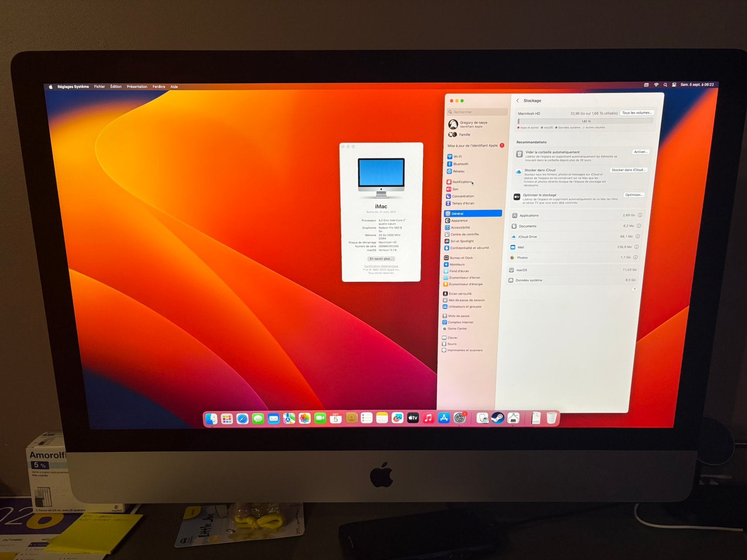Viewport: 747px width, 560px height.
Task: Click the question mark help button
Action: pos(634,289)
